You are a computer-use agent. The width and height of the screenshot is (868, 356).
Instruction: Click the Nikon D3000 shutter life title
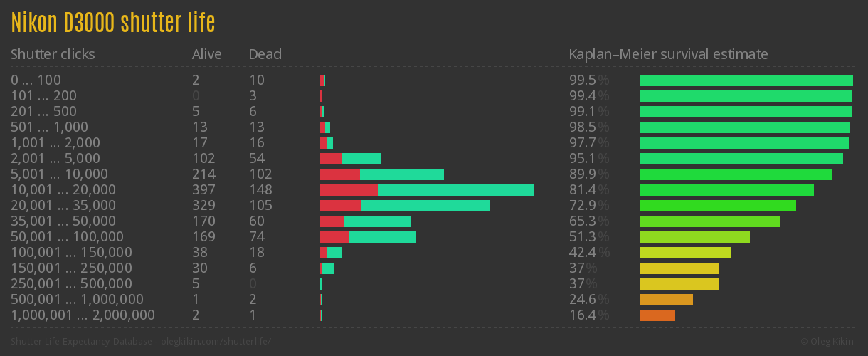point(112,23)
